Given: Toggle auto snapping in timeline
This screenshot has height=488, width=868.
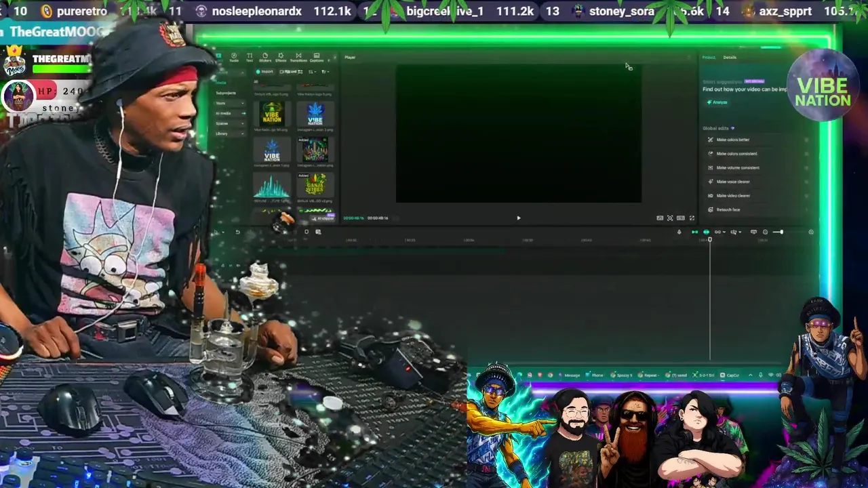Looking at the screenshot, I should click(707, 232).
